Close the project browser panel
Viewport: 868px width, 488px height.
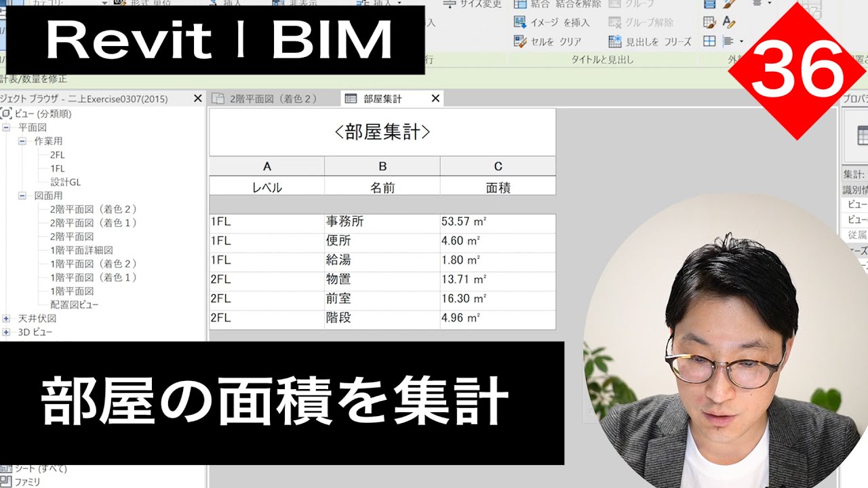(197, 99)
